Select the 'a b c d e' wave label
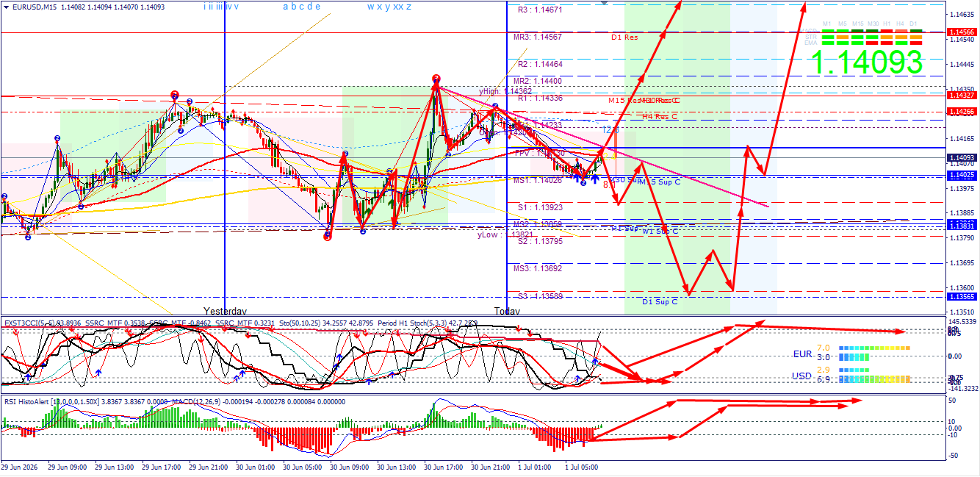Screen dimensions: 980x477 point(301,7)
